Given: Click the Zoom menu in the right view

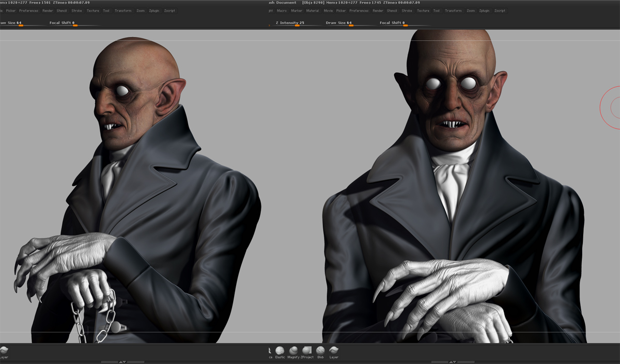Looking at the screenshot, I should (471, 10).
